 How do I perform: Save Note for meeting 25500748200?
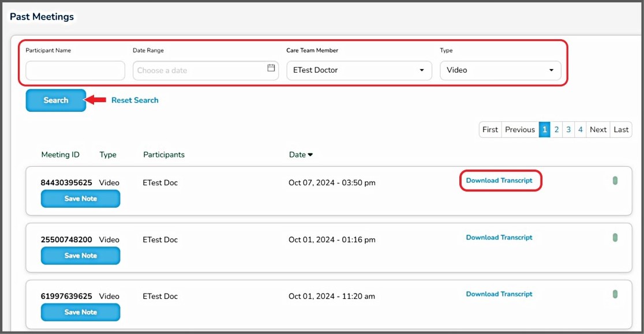(80, 256)
